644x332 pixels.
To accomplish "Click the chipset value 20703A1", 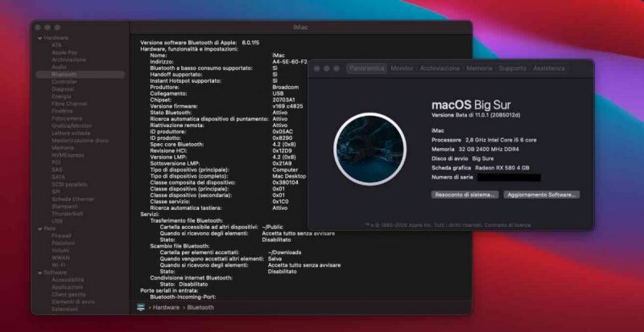I will [284, 100].
